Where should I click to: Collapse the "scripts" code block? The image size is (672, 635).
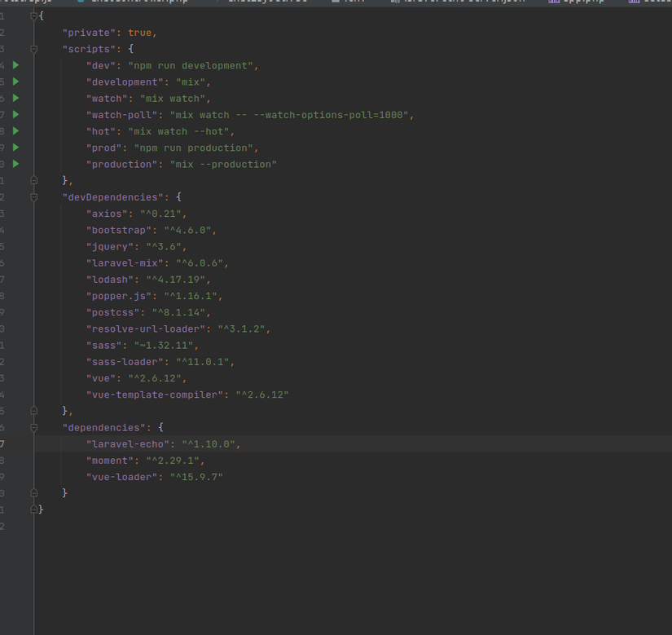[x=33, y=49]
